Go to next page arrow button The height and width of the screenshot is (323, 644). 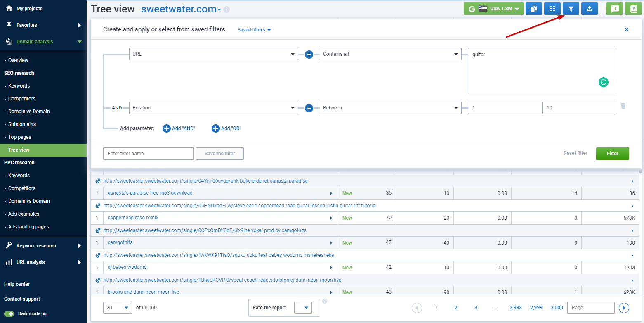tap(624, 308)
